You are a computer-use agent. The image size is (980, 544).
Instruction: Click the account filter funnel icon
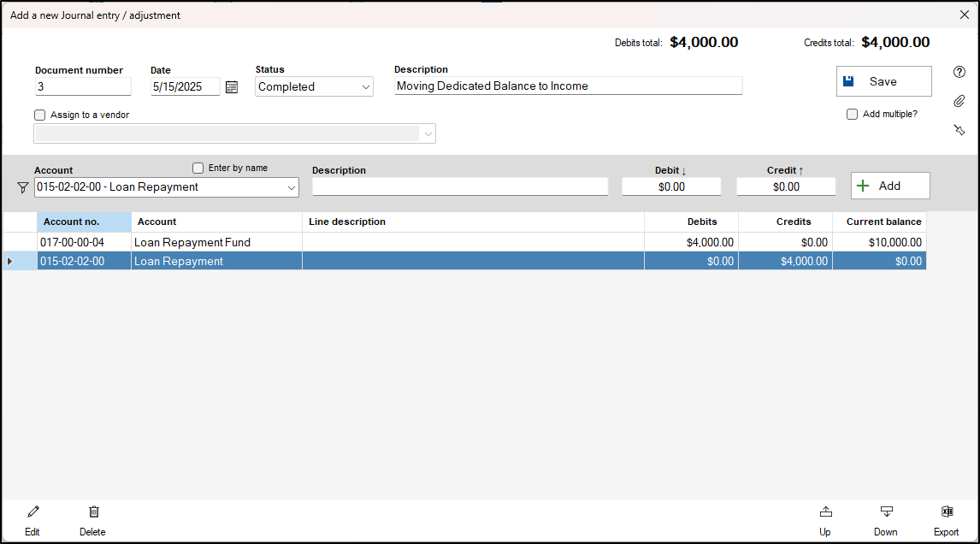[x=23, y=187]
